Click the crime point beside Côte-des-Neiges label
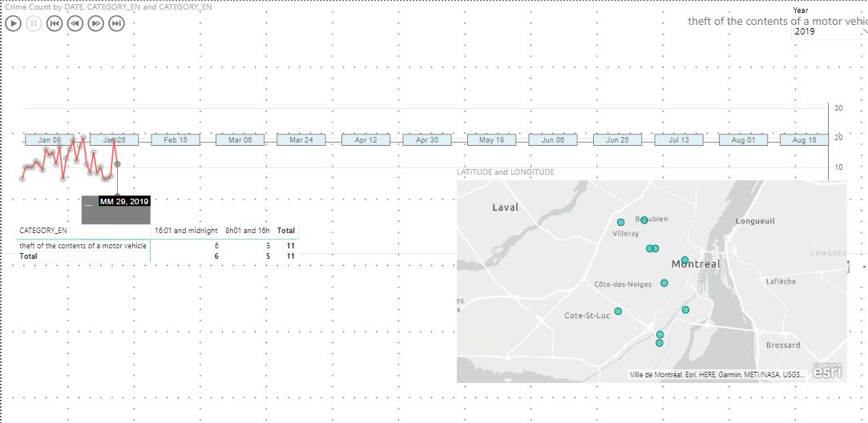The image size is (868, 423). click(664, 283)
